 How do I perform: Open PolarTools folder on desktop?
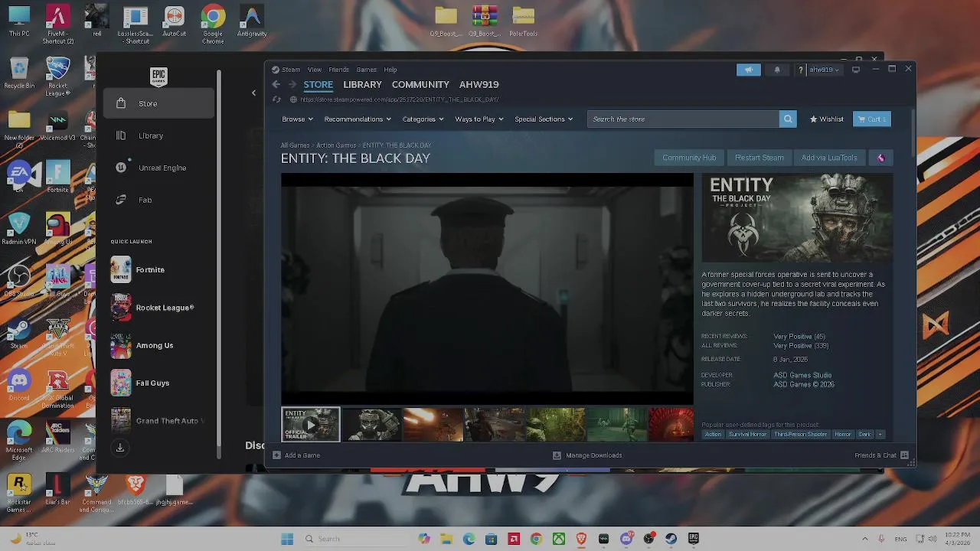tap(524, 21)
